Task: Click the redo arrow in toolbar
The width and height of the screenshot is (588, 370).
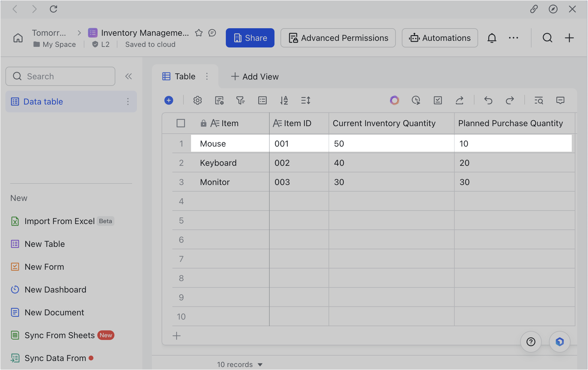Action: [x=510, y=100]
